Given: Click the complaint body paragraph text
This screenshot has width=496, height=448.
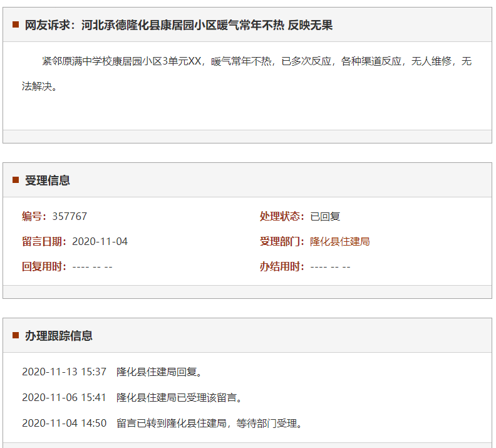Looking at the screenshot, I should [247, 61].
